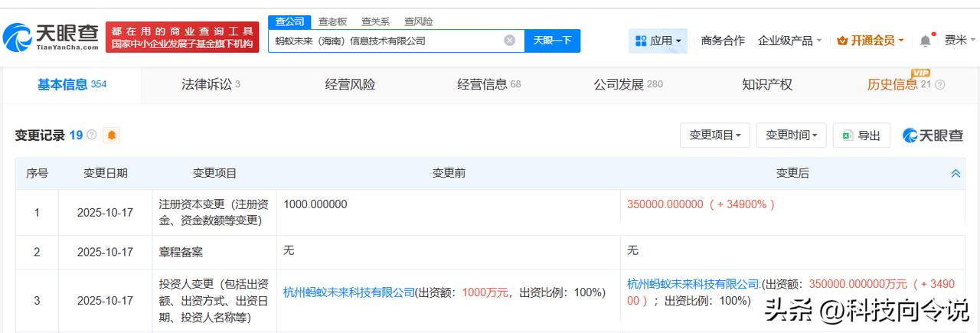The height and width of the screenshot is (333, 980).
Task: Click the 350000.000000 (+34900%) value
Action: click(701, 204)
